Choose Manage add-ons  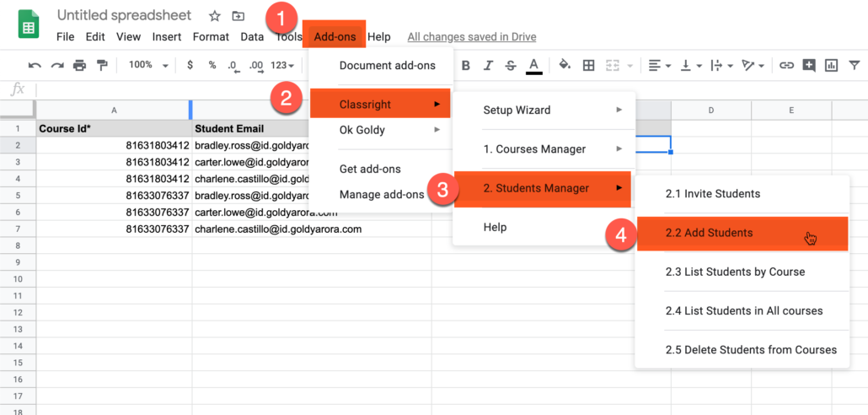click(382, 195)
